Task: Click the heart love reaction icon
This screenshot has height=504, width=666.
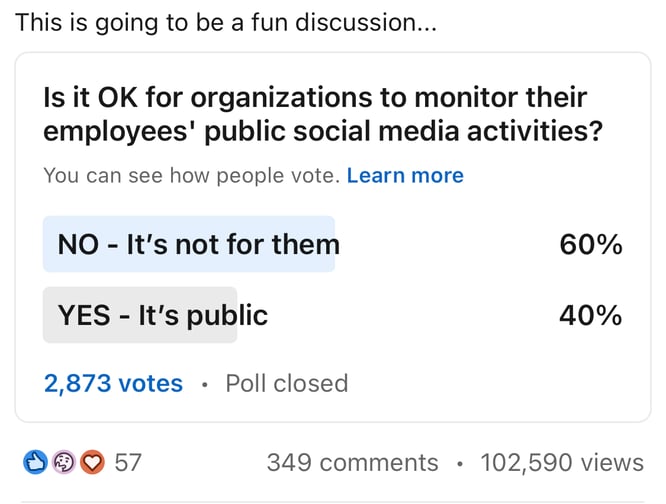Action: click(93, 462)
